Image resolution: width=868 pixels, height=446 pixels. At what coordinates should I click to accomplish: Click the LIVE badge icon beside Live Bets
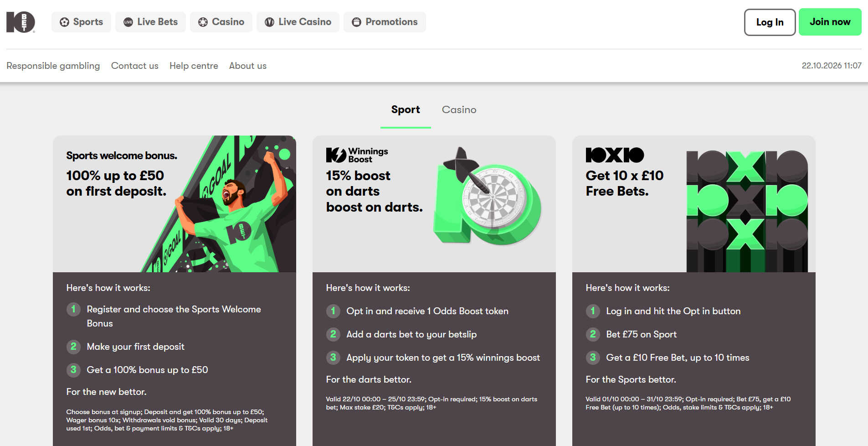point(128,22)
